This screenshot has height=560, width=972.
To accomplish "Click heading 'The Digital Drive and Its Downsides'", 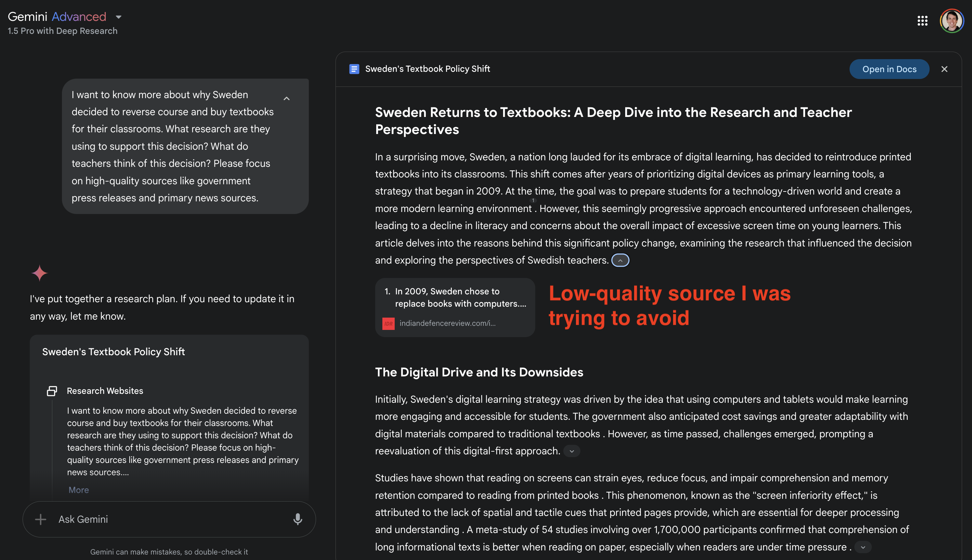I will click(x=479, y=372).
